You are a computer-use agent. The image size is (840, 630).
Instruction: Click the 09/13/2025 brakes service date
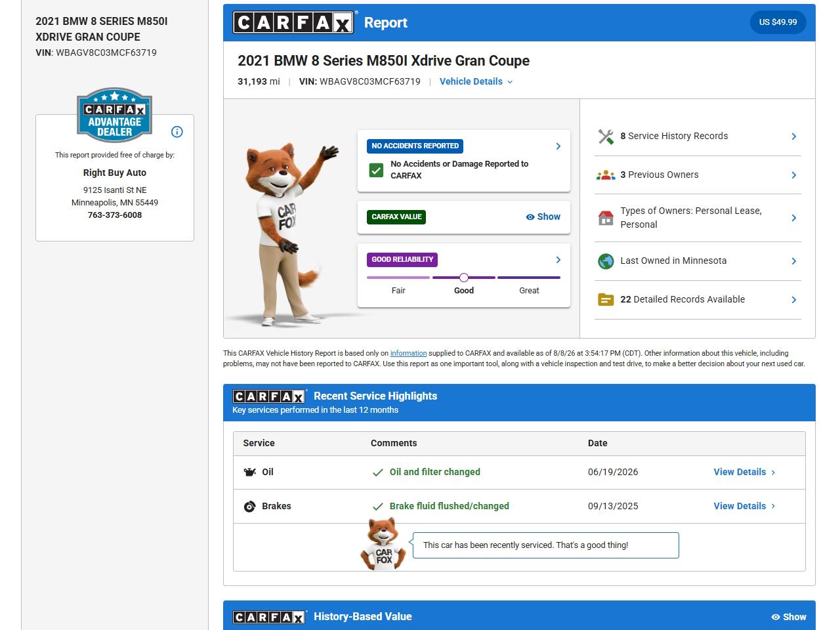[x=613, y=507]
